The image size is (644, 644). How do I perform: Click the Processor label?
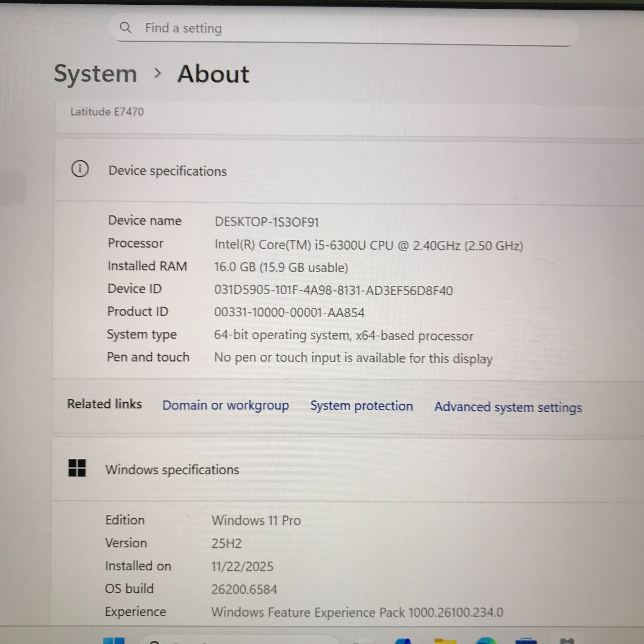[x=136, y=243]
